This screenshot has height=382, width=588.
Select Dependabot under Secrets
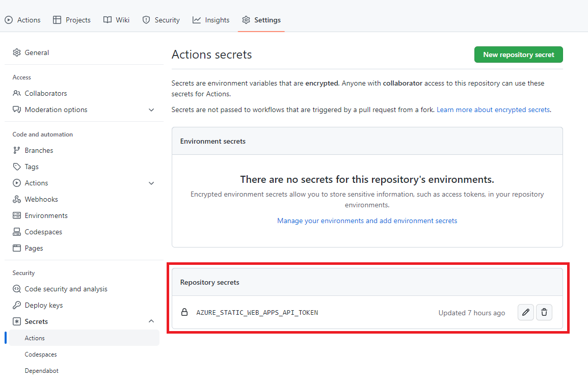42,371
